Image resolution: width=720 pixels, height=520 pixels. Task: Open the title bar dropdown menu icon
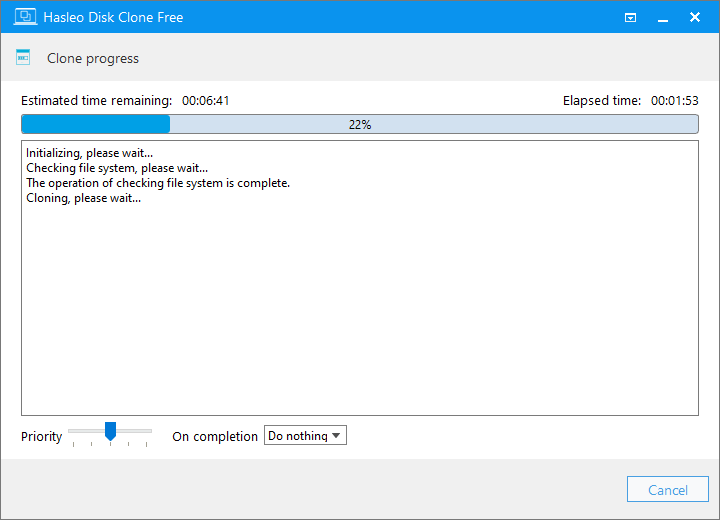(630, 18)
